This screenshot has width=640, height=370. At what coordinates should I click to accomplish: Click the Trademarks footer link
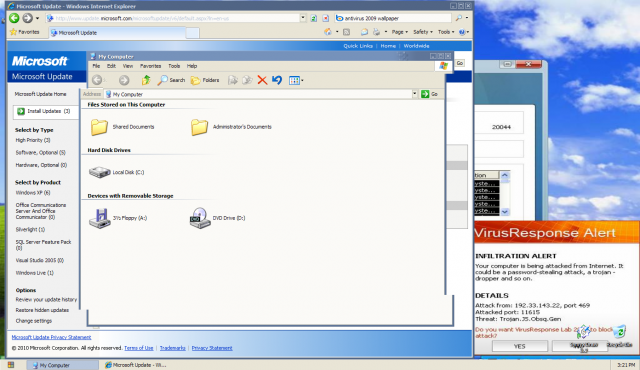tap(172, 348)
